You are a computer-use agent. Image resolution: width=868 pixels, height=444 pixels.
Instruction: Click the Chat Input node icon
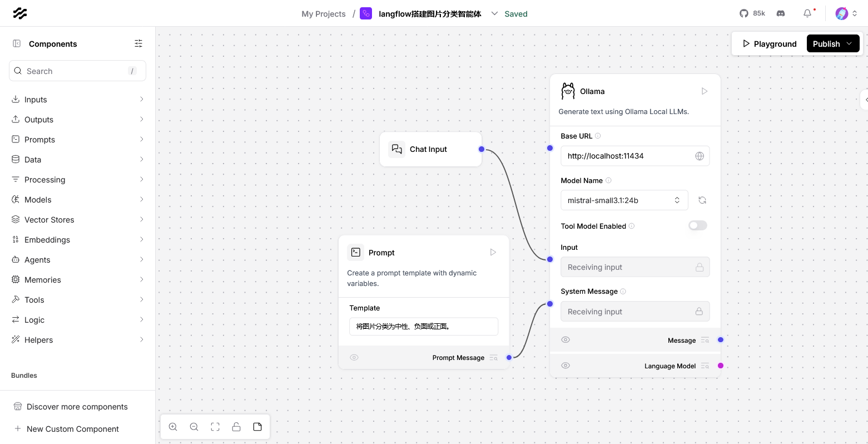[397, 149]
